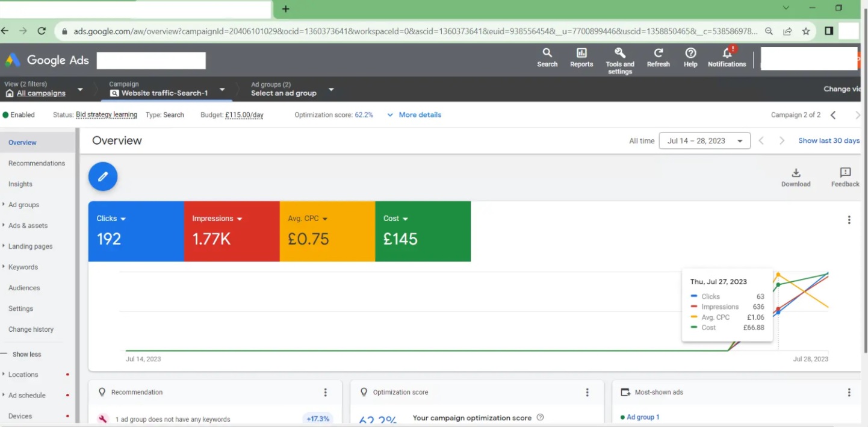Screen dimensions: 868x427
Task: Expand More details chevron
Action: click(x=390, y=115)
